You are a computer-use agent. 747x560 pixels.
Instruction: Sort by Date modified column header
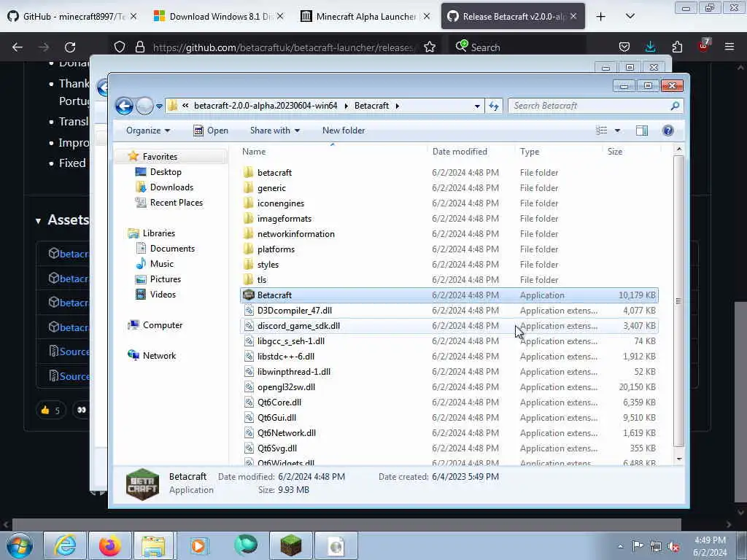pos(460,152)
